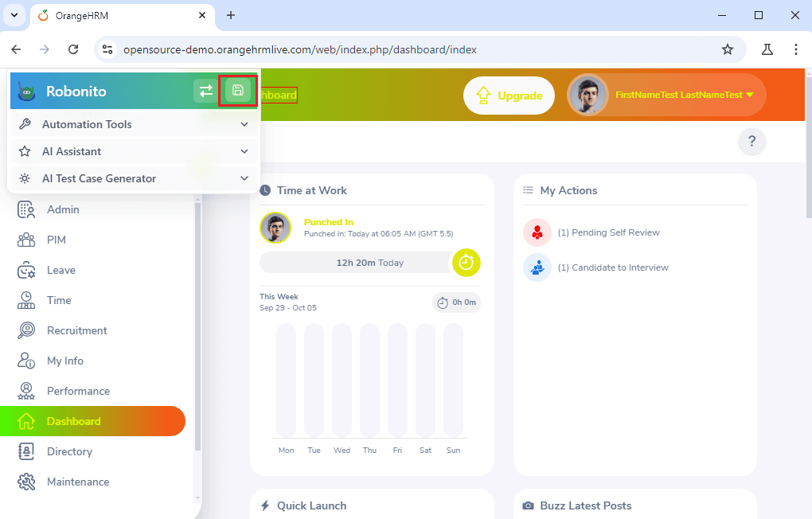Image resolution: width=812 pixels, height=519 pixels.
Task: Click the Punched In status text
Action: point(328,221)
